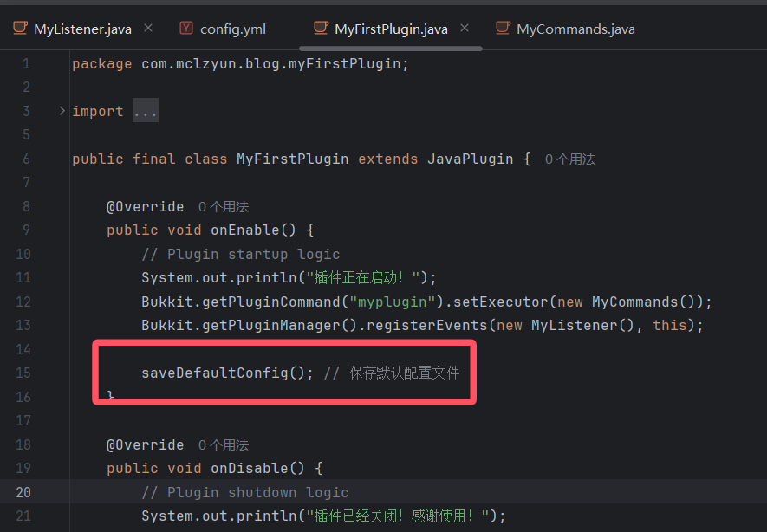Click the setExecutor method call

point(500,302)
